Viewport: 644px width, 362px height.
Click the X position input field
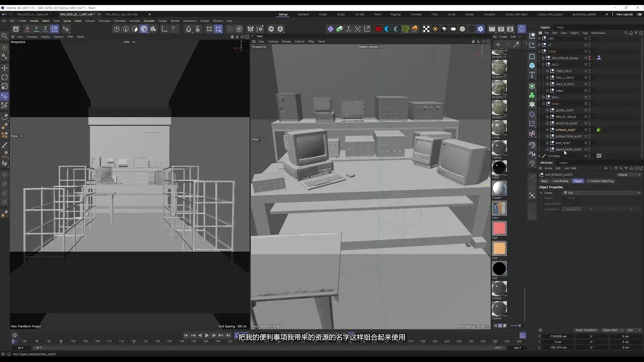(x=557, y=336)
